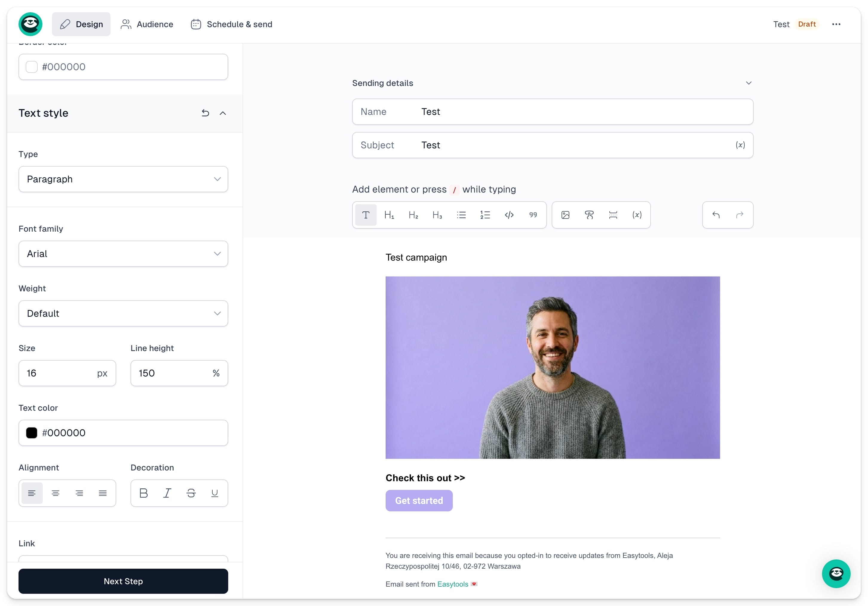Screen dimensions: 868x606
Task: Open the Font family dropdown
Action: coord(123,254)
